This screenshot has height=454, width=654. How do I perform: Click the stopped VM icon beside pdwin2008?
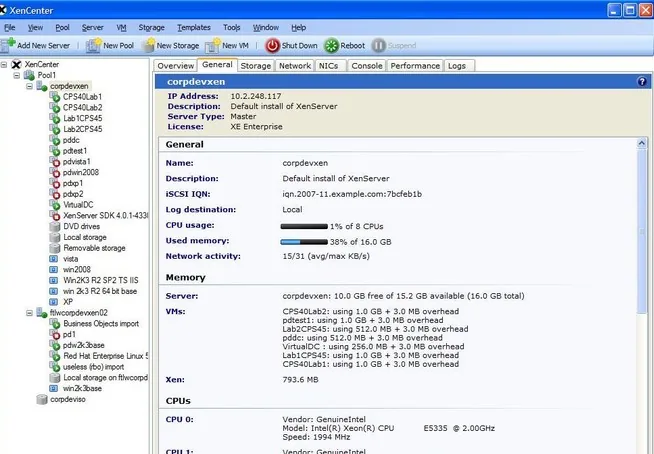pos(55,172)
